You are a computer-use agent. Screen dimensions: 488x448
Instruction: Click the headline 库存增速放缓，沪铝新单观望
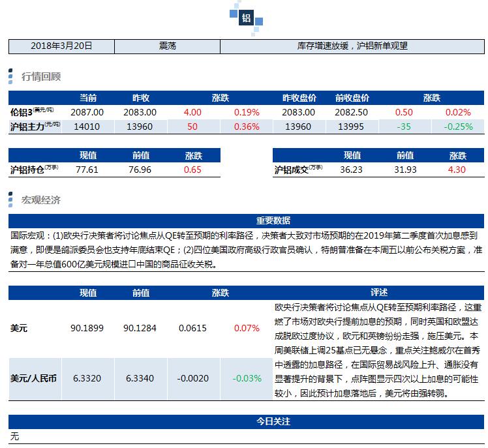pos(352,46)
